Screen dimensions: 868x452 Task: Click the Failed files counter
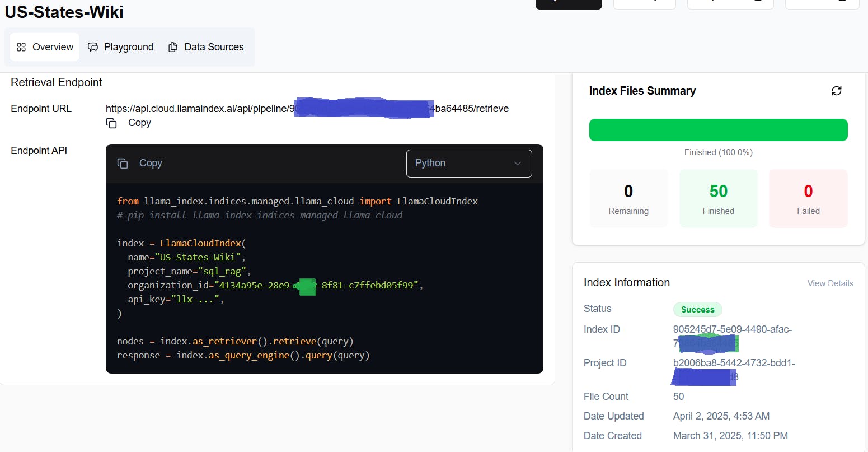808,198
